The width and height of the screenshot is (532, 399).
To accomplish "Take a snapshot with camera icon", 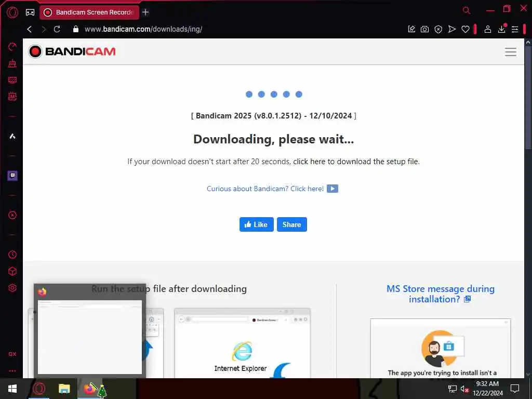I will [424, 29].
